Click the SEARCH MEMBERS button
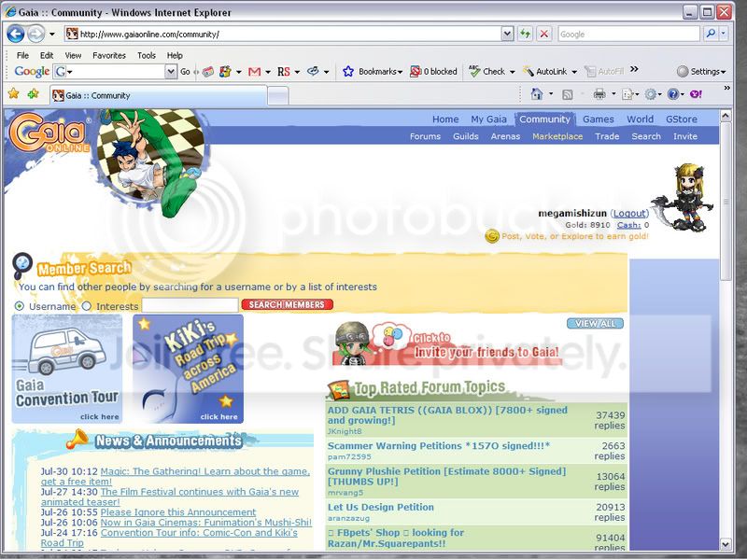The height and width of the screenshot is (560, 747). [x=287, y=304]
